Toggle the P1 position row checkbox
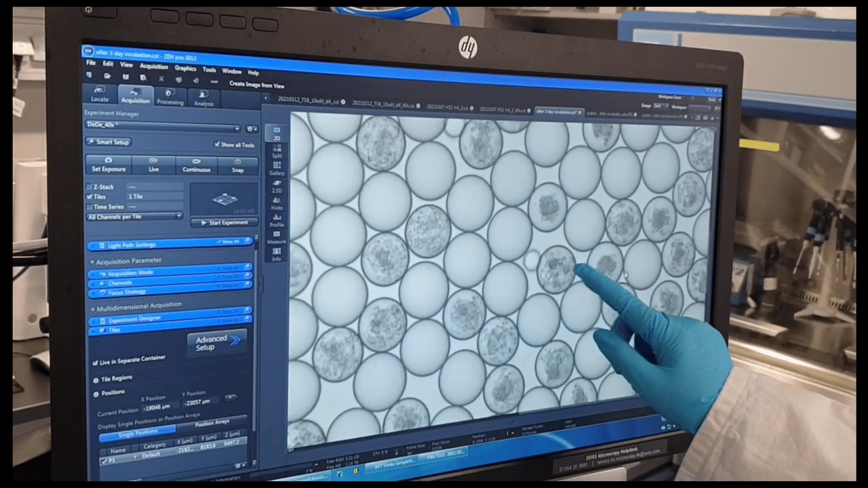This screenshot has width=868, height=488. tap(104, 462)
